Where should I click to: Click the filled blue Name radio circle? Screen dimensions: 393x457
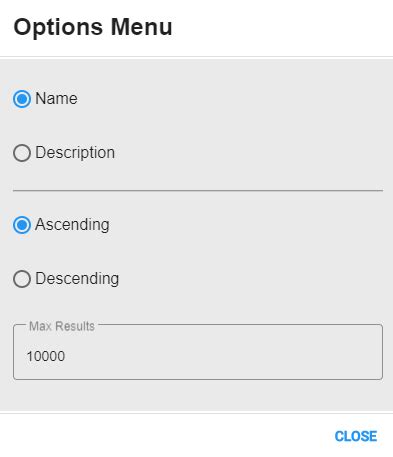click(22, 99)
